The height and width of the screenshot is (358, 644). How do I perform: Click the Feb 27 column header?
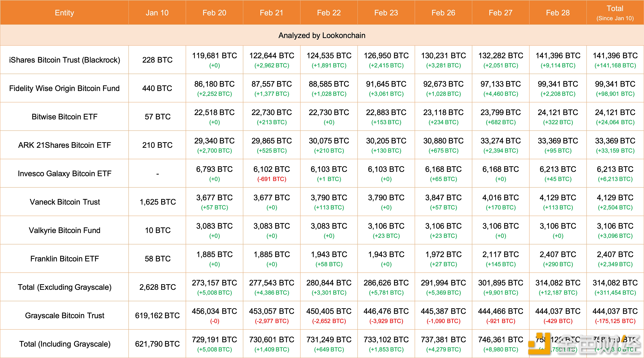coord(501,13)
